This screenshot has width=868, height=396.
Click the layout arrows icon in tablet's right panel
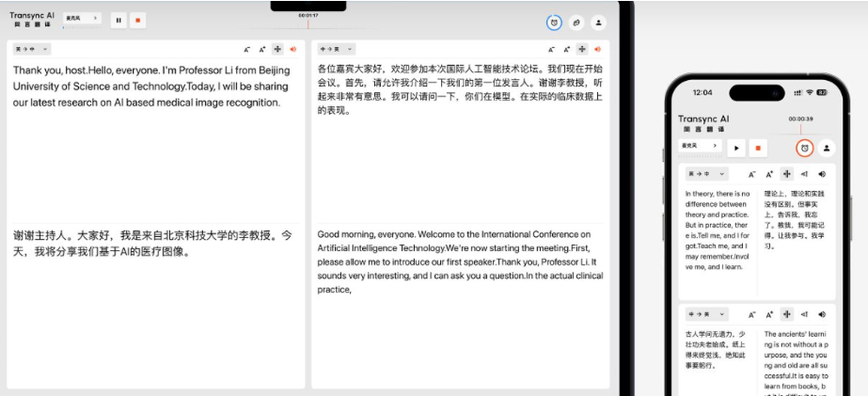582,49
